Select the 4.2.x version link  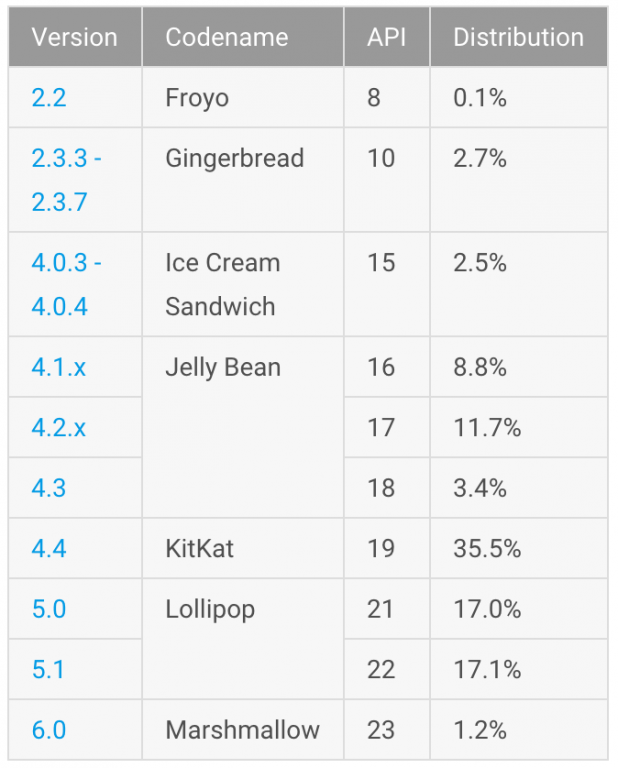(58, 428)
